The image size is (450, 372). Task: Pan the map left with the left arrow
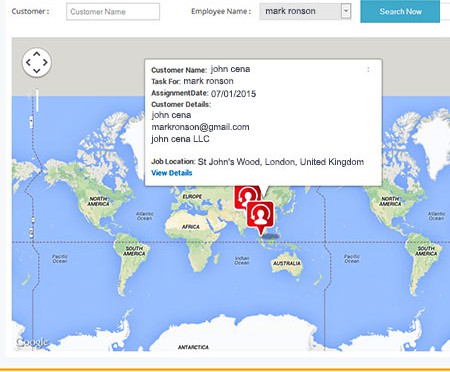coord(28,62)
